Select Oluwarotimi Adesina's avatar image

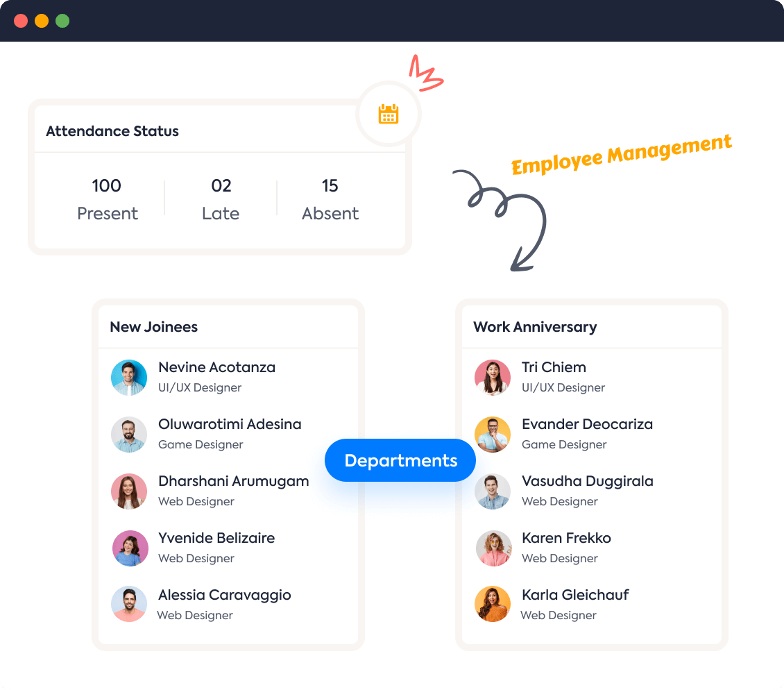pos(129,434)
